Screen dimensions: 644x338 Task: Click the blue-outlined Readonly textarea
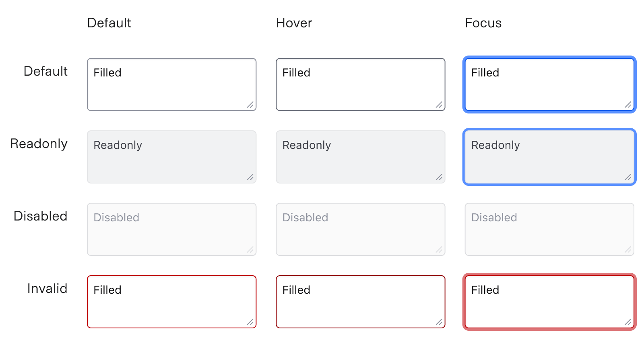point(549,157)
